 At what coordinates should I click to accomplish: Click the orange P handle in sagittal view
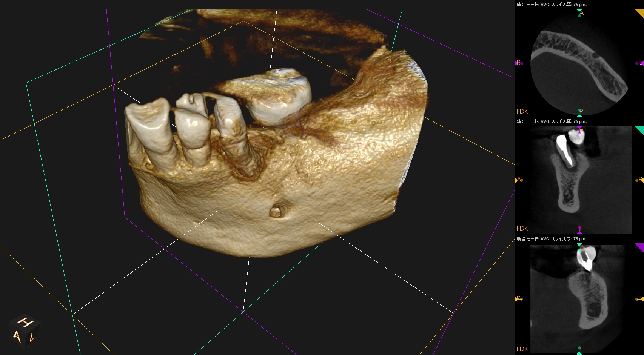[x=640, y=180]
